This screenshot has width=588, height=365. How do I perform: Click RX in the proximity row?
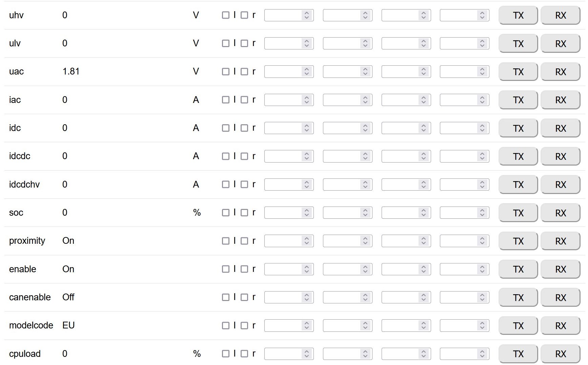click(560, 241)
